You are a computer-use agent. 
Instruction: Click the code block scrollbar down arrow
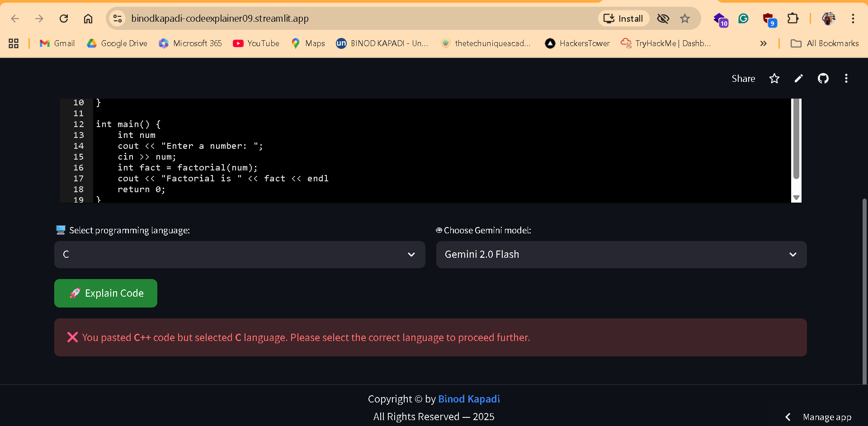796,197
